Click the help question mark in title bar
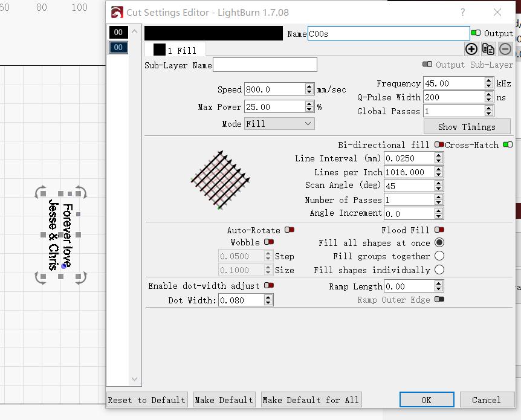This screenshot has height=420, width=521. tap(463, 12)
